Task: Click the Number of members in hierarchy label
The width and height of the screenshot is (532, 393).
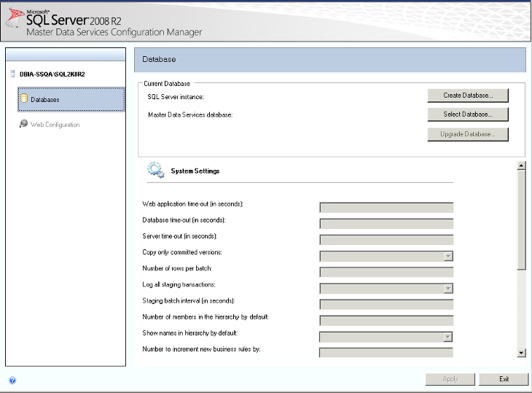Action: point(206,317)
